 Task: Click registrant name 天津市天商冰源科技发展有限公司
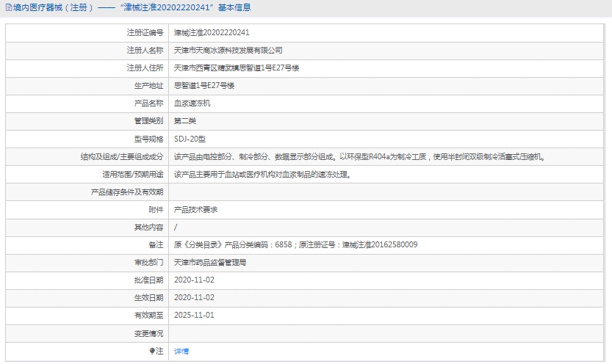(x=228, y=51)
